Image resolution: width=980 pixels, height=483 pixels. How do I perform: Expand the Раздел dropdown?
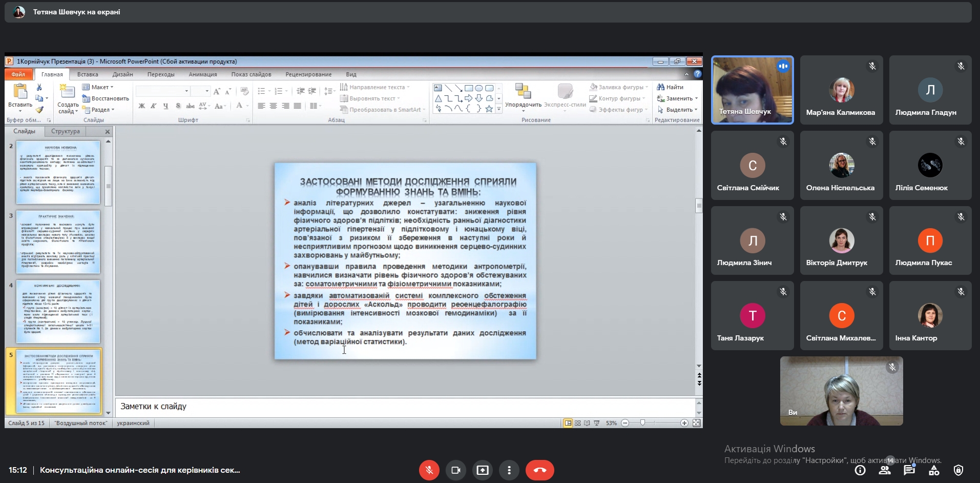[x=101, y=110]
